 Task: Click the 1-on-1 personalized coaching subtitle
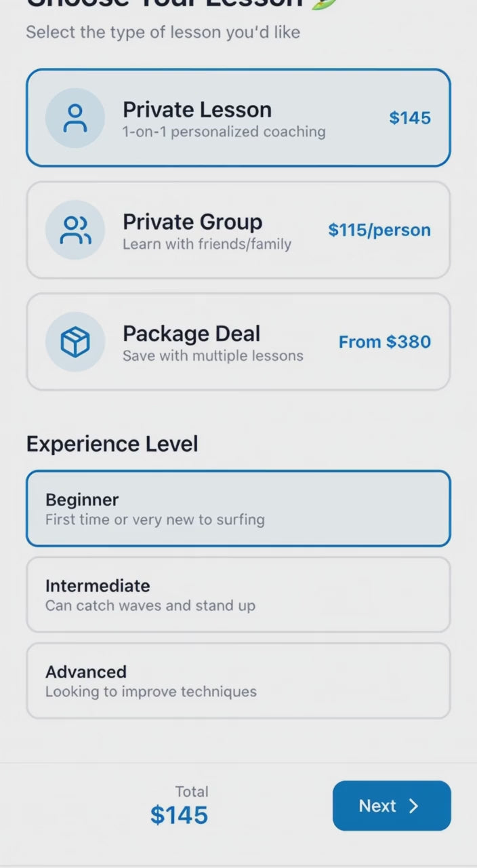(224, 132)
